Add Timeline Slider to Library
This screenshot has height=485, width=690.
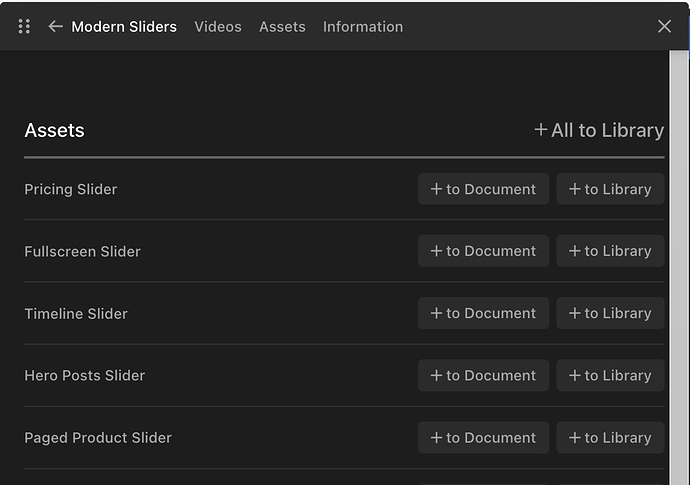point(610,313)
